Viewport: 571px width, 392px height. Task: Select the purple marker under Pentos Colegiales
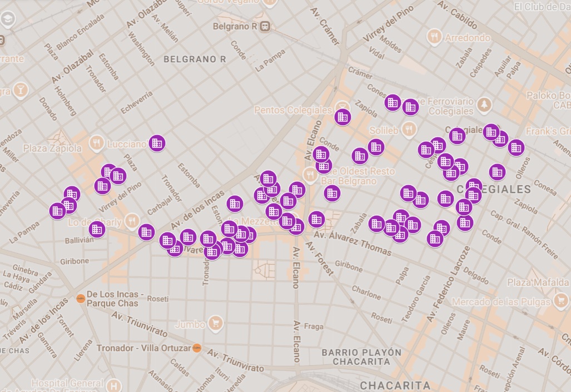point(342,117)
